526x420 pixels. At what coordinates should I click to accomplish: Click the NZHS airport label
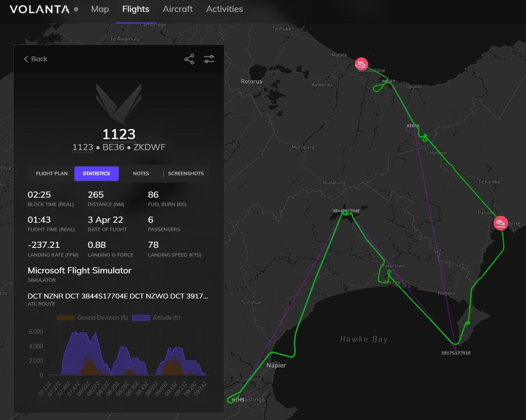[237, 400]
